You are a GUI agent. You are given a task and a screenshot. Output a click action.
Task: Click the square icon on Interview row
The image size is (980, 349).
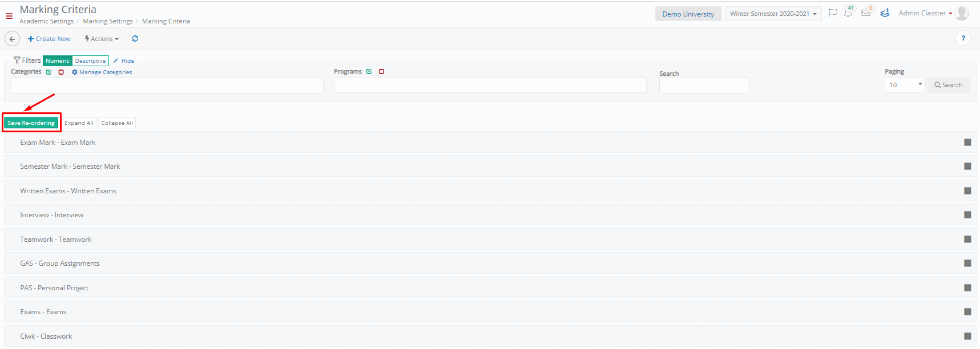[x=967, y=214]
